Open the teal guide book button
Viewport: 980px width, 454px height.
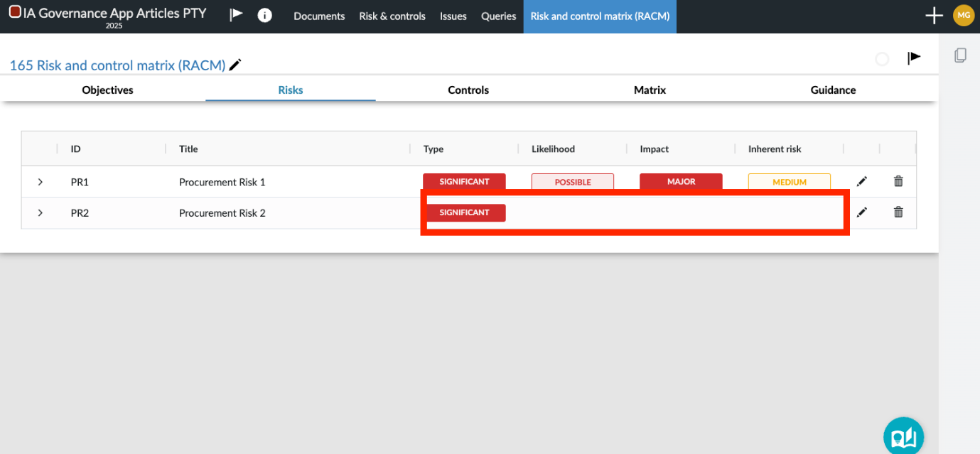[x=904, y=436]
